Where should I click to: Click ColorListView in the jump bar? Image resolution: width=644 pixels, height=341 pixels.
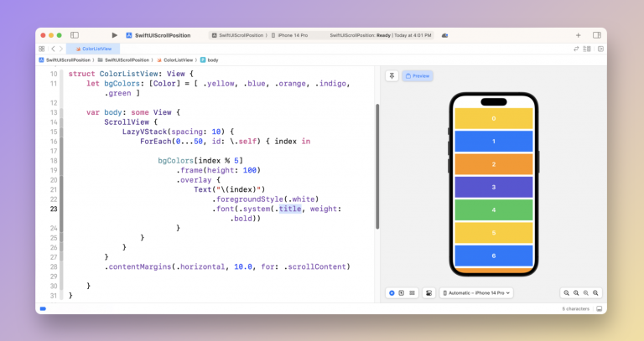(x=178, y=60)
